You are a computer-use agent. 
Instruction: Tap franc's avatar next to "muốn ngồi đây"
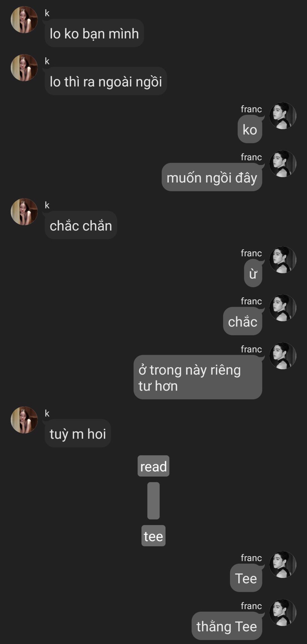283,164
